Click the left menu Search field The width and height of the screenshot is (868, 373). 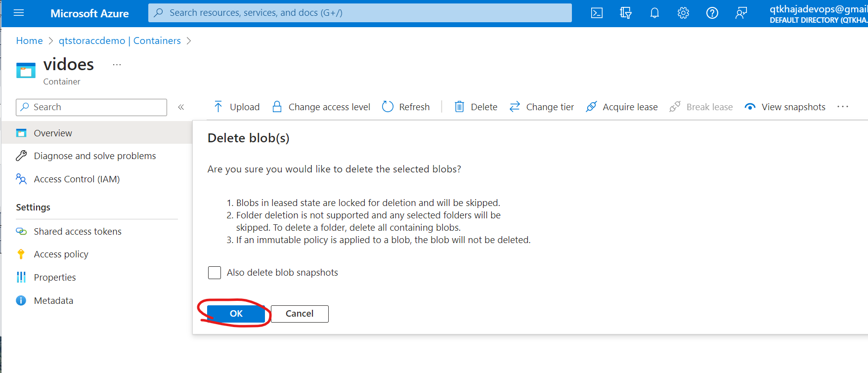pyautogui.click(x=91, y=107)
